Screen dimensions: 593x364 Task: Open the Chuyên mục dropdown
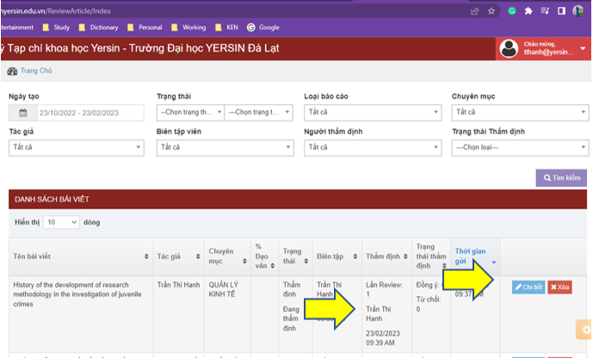tap(519, 113)
